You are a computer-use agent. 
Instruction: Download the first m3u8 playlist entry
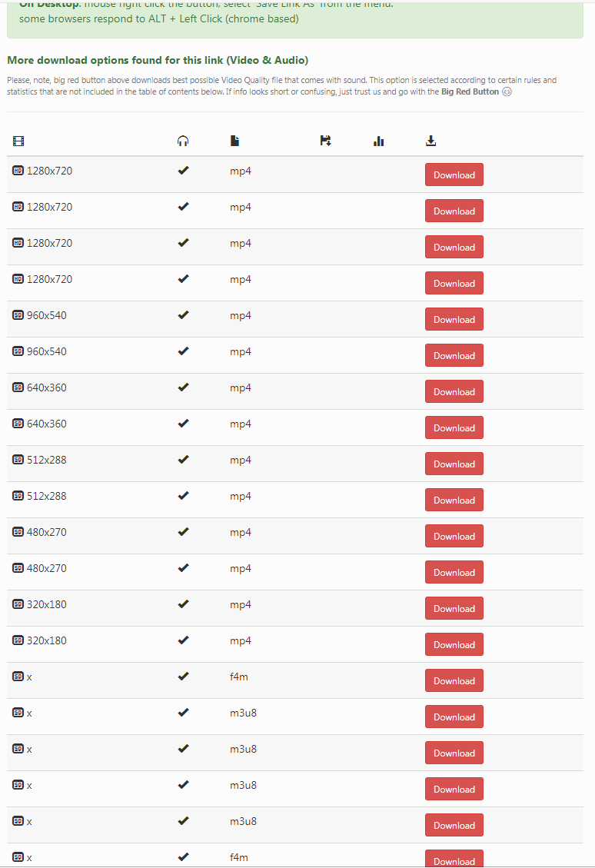(454, 717)
